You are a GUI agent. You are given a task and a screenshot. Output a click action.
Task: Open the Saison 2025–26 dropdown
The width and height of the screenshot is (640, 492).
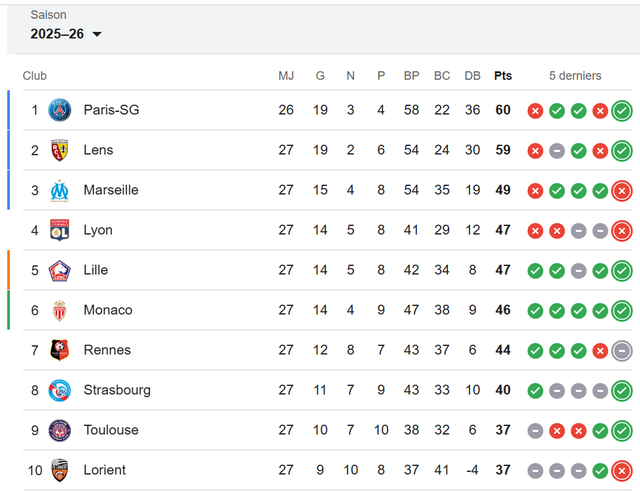pyautogui.click(x=66, y=33)
